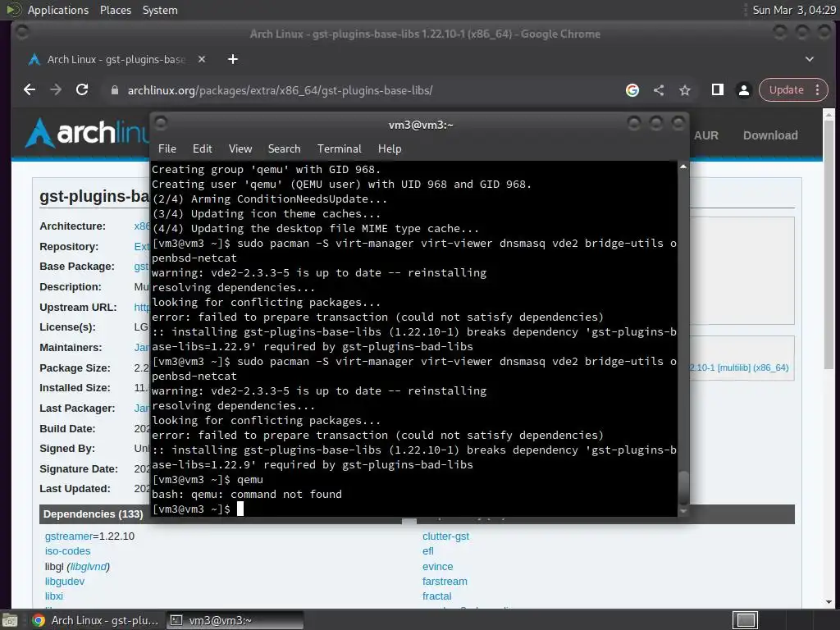The height and width of the screenshot is (630, 840).
Task: Open the efl link
Action: [x=427, y=551]
